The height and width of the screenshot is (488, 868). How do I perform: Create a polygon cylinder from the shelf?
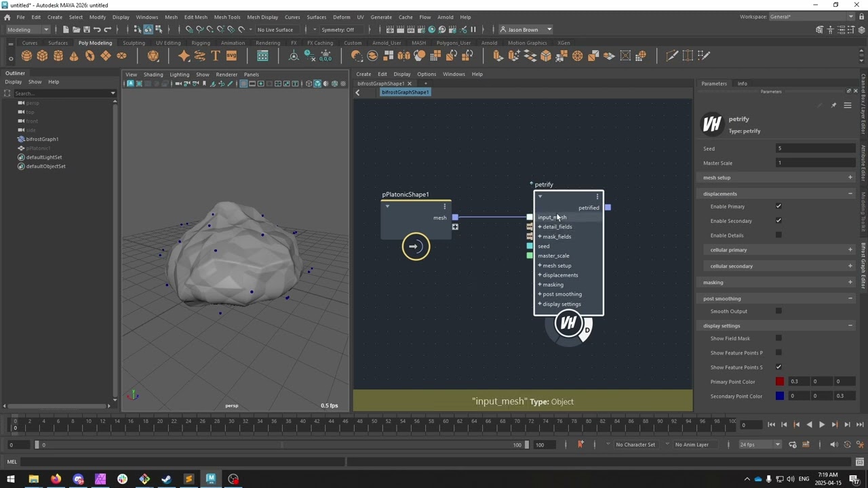[x=58, y=56]
